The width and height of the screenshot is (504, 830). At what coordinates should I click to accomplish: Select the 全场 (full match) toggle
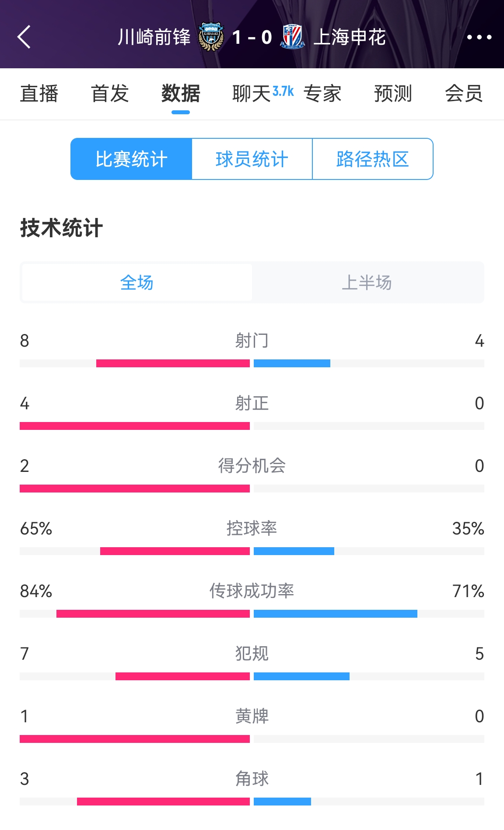(136, 283)
